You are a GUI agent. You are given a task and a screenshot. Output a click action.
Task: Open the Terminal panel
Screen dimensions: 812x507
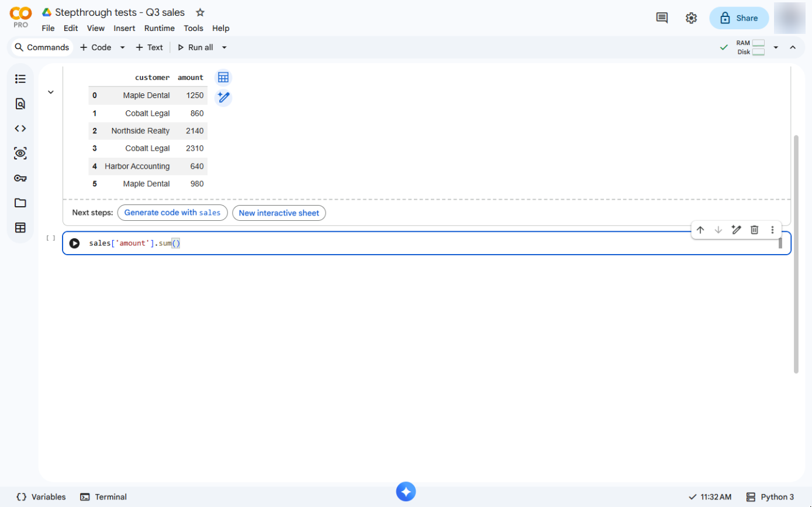click(103, 497)
